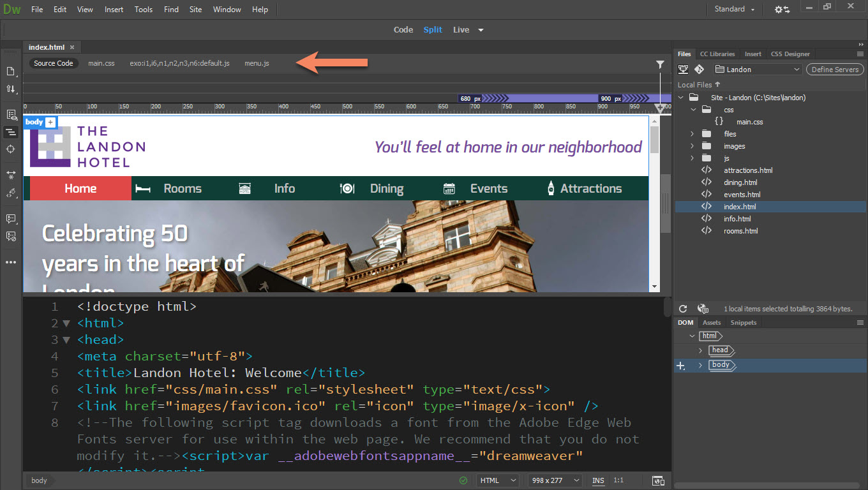Click the rooms.html file icon
The height and width of the screenshot is (490, 868).
coord(707,231)
